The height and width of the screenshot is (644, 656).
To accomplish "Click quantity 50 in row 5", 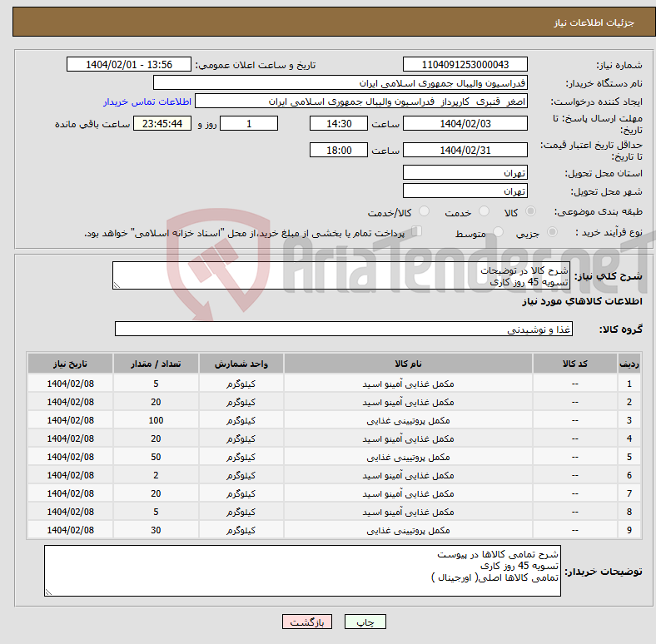I will pos(156,457).
